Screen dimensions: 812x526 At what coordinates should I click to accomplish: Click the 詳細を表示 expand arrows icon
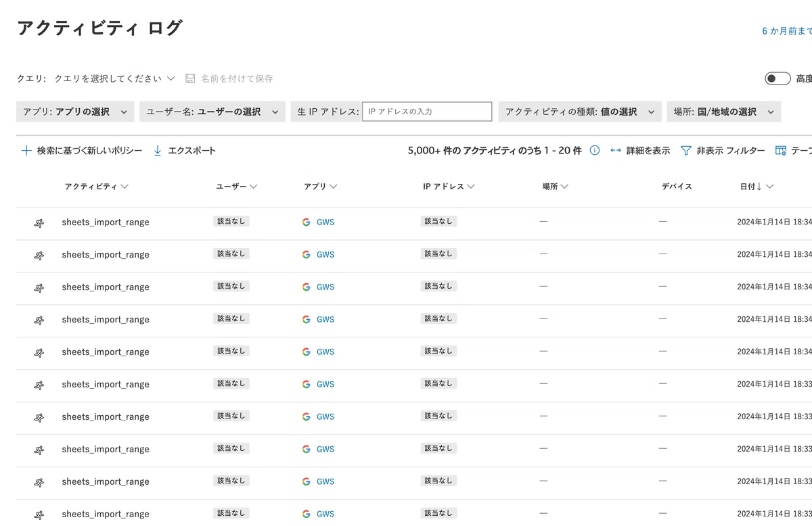click(x=616, y=151)
